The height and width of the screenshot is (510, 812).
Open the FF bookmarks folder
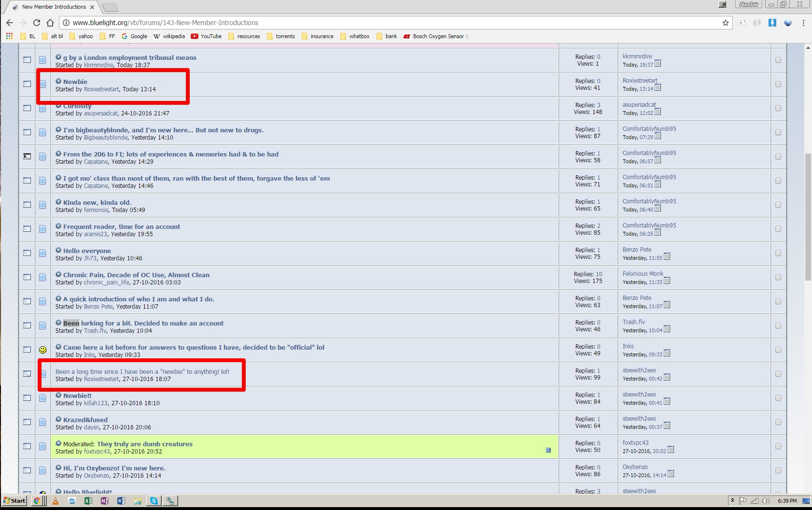click(107, 36)
